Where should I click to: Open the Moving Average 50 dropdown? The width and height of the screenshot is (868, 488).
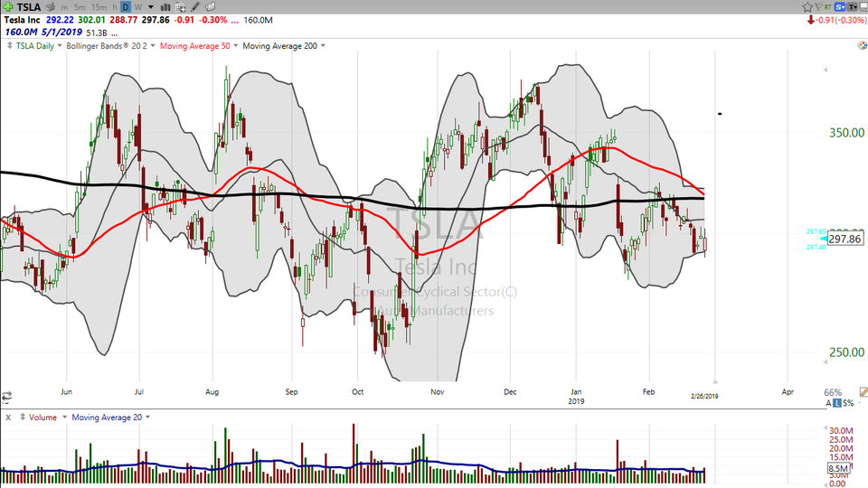click(236, 46)
